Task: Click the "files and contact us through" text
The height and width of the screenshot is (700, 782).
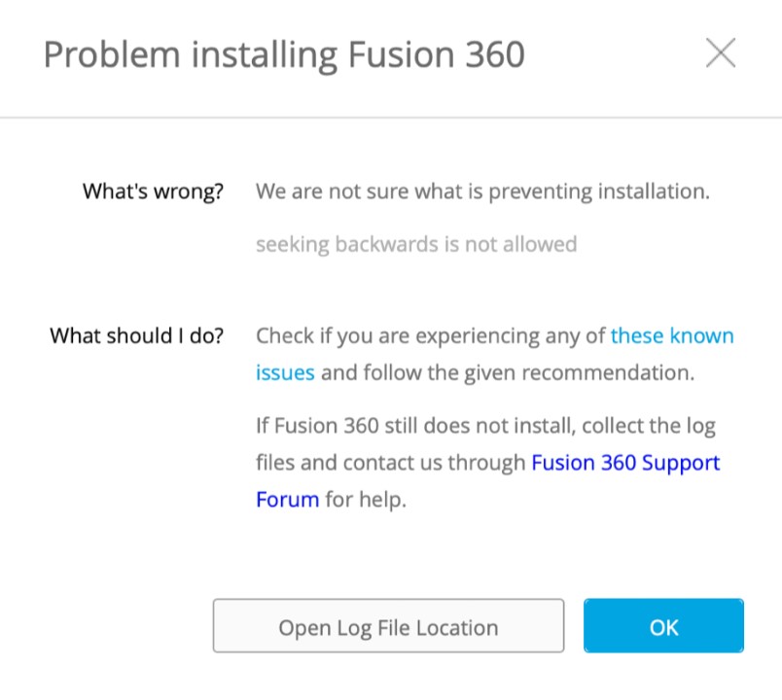Action: 390,463
